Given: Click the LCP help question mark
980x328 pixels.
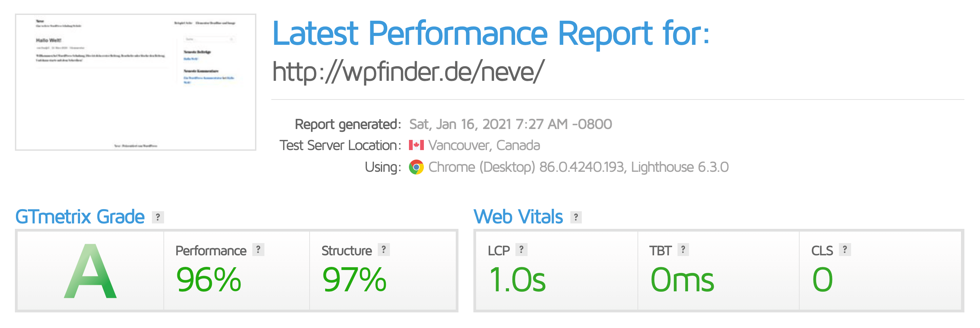Looking at the screenshot, I should 522,250.
